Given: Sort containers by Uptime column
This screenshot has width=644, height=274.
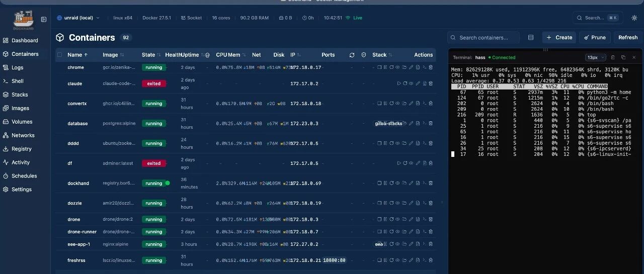Looking at the screenshot, I should (193, 55).
